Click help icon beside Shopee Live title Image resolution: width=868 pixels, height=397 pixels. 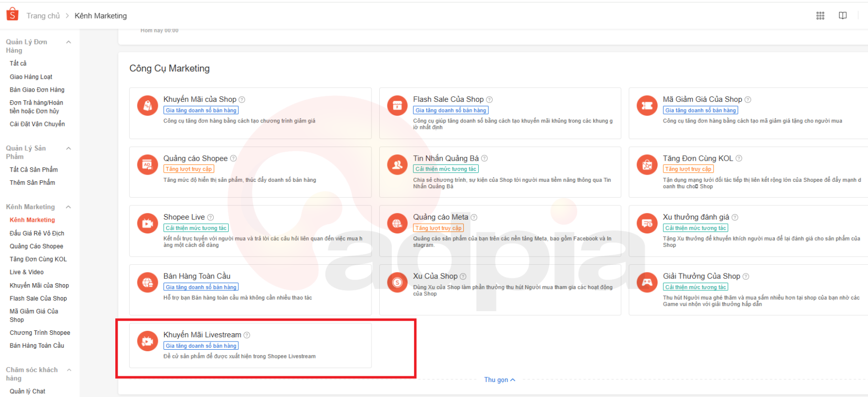(x=210, y=218)
